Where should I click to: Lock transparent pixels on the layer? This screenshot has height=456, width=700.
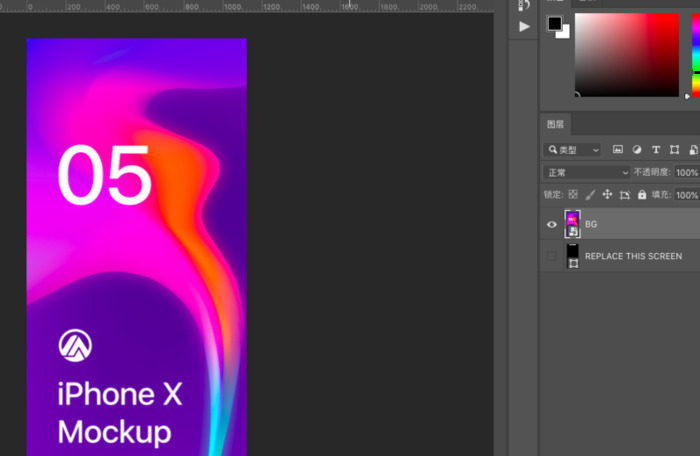(x=573, y=195)
